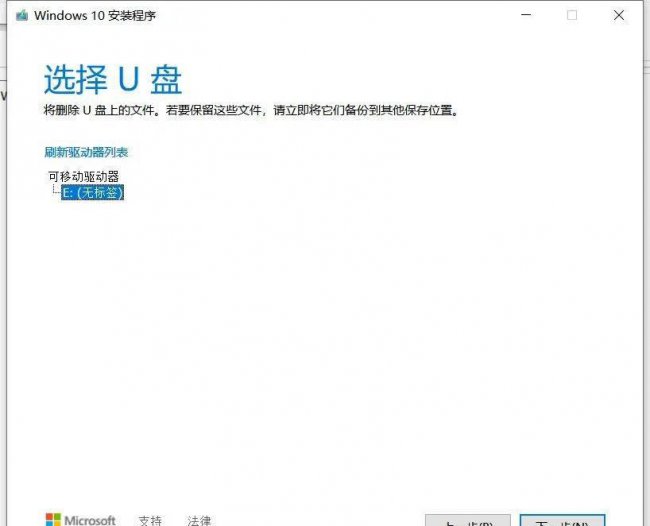Open the 支持 support link
The image size is (650, 526).
[x=150, y=520]
